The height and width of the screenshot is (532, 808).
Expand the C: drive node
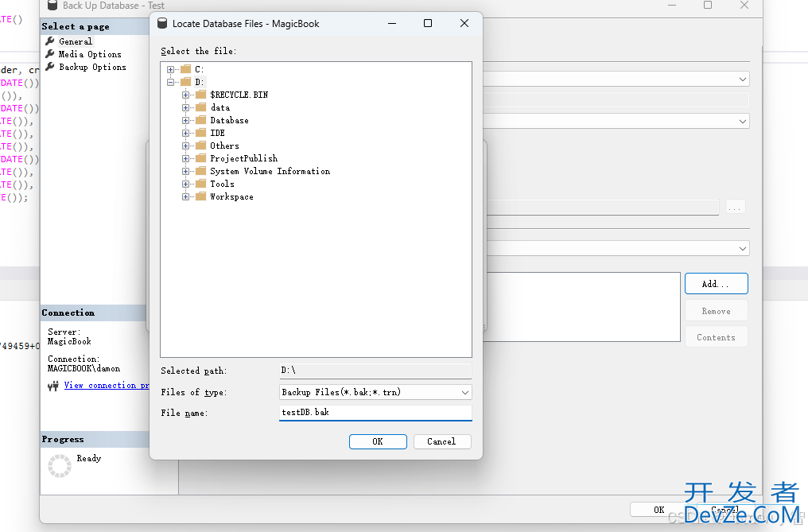(170, 69)
